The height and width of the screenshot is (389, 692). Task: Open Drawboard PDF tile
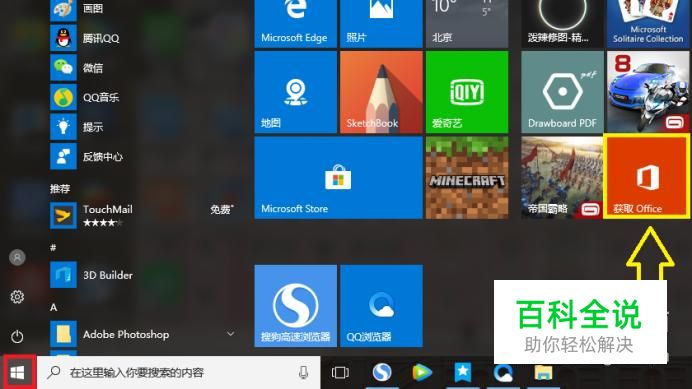tap(562, 92)
